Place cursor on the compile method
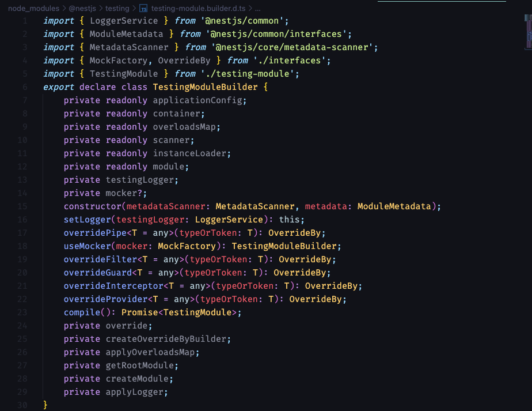 82,312
